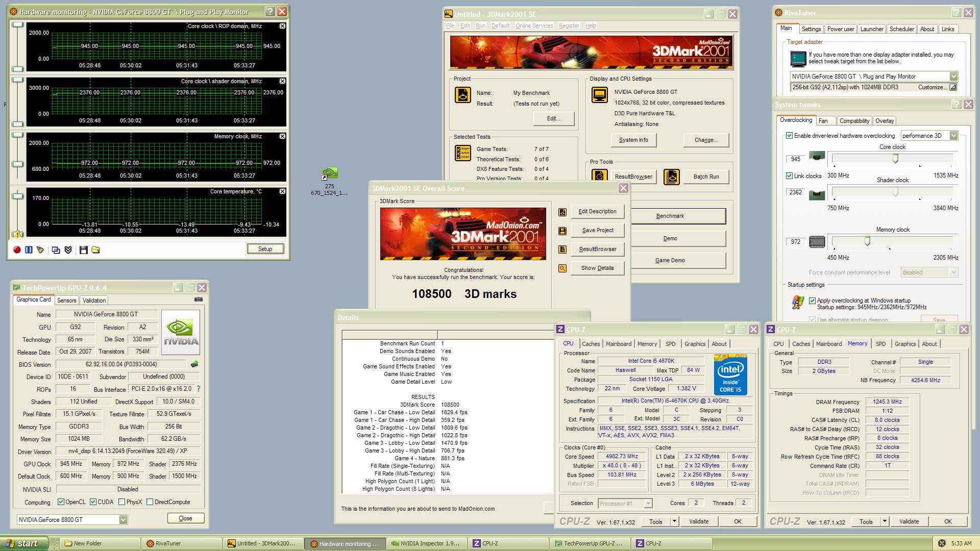Click the Memory clock value field showing 972
This screenshot has width=980, height=551.
[795, 242]
